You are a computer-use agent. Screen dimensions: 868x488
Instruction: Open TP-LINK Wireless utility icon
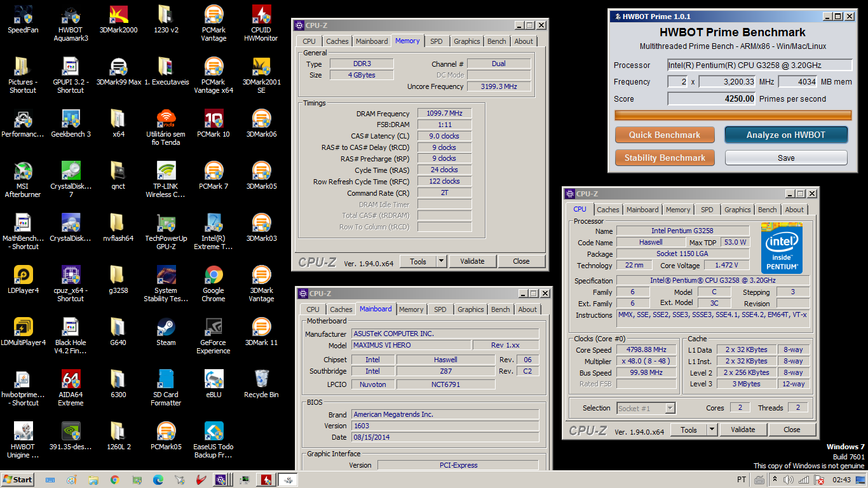(x=166, y=179)
